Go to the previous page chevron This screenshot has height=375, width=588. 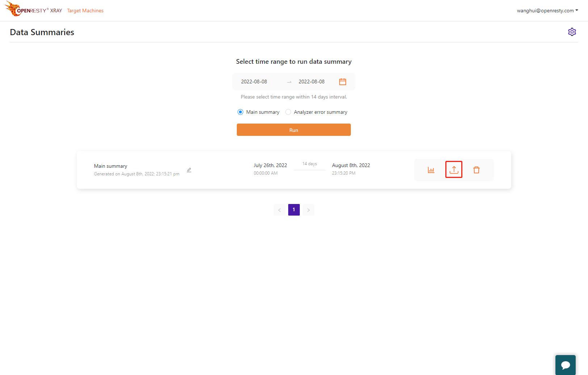[x=280, y=210]
